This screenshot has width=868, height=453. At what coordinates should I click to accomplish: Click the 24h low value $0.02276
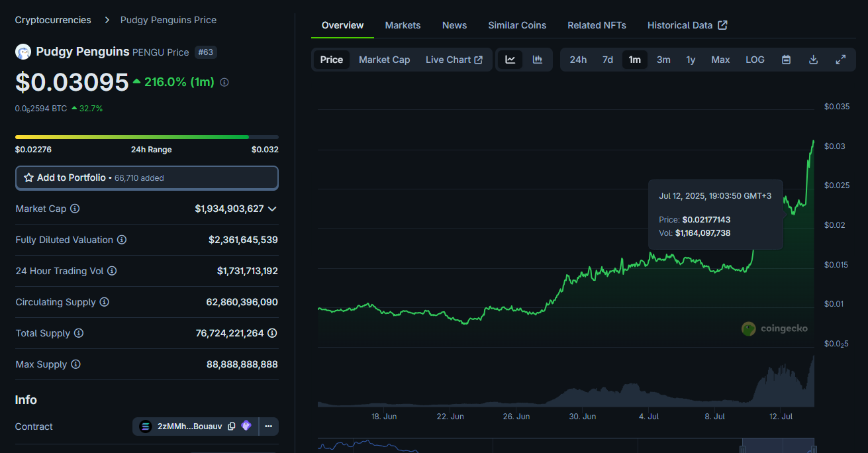point(33,150)
